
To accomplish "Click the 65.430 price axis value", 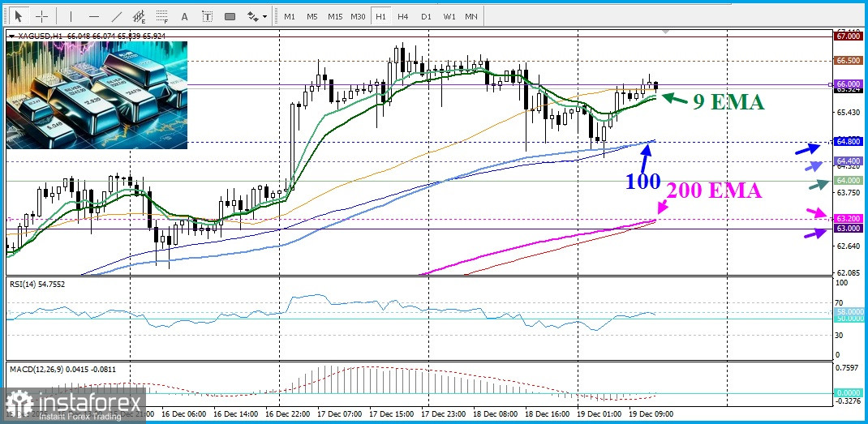I will [x=848, y=113].
